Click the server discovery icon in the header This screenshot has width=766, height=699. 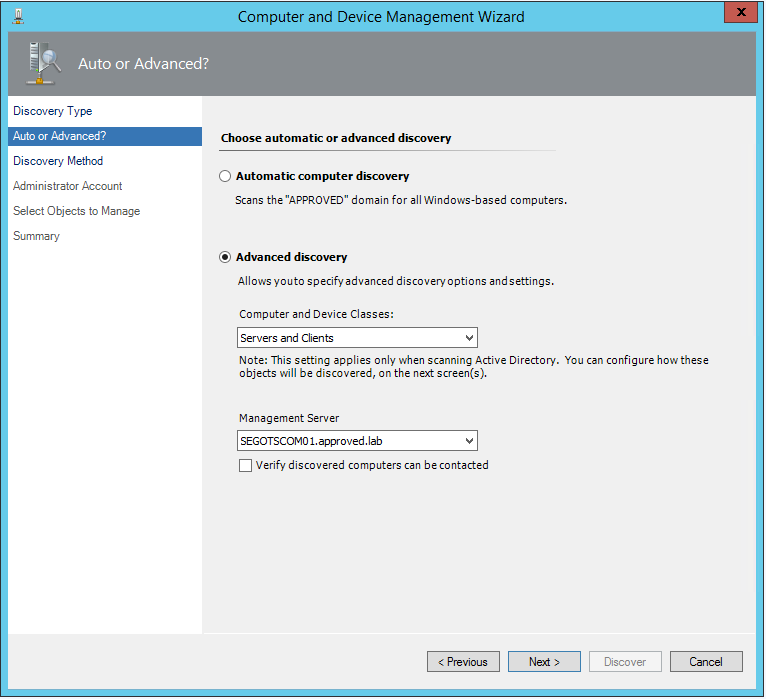click(42, 64)
